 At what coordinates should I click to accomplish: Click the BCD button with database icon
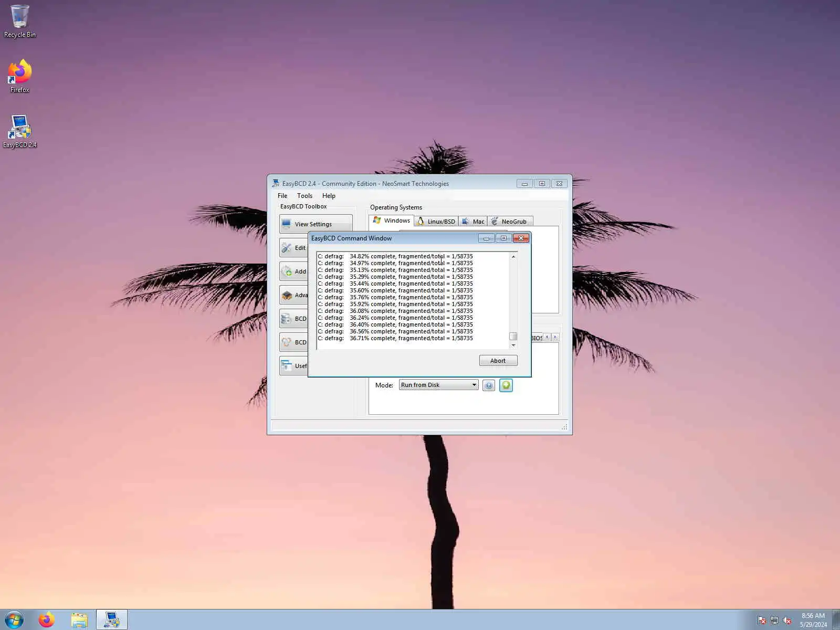tap(293, 319)
